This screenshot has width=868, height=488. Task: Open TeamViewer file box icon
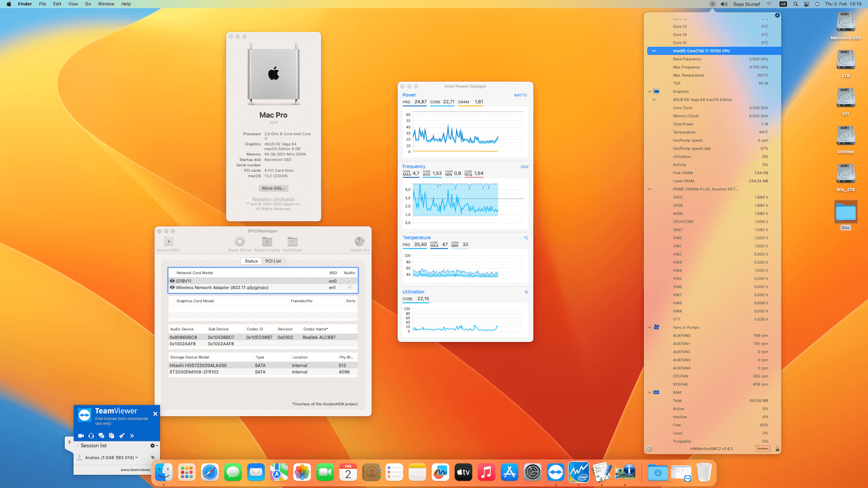pos(112,436)
